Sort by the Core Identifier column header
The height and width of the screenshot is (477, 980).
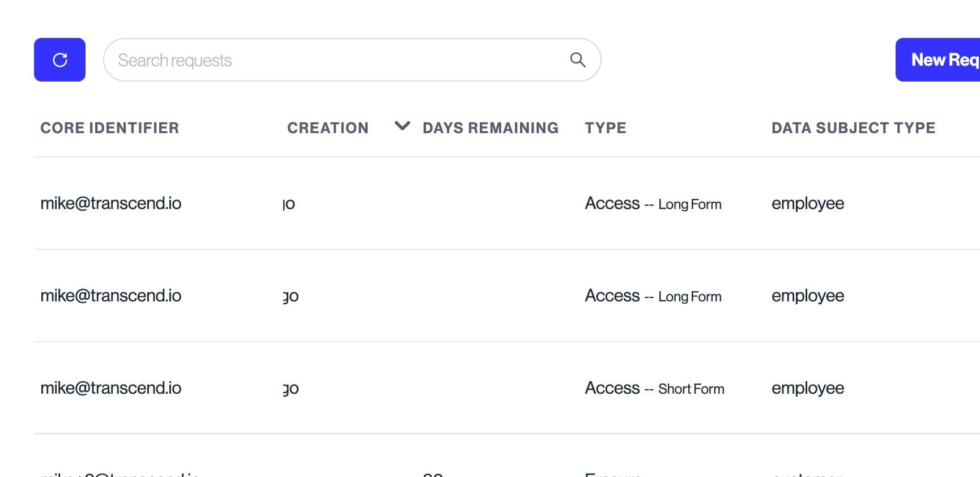[x=109, y=128]
